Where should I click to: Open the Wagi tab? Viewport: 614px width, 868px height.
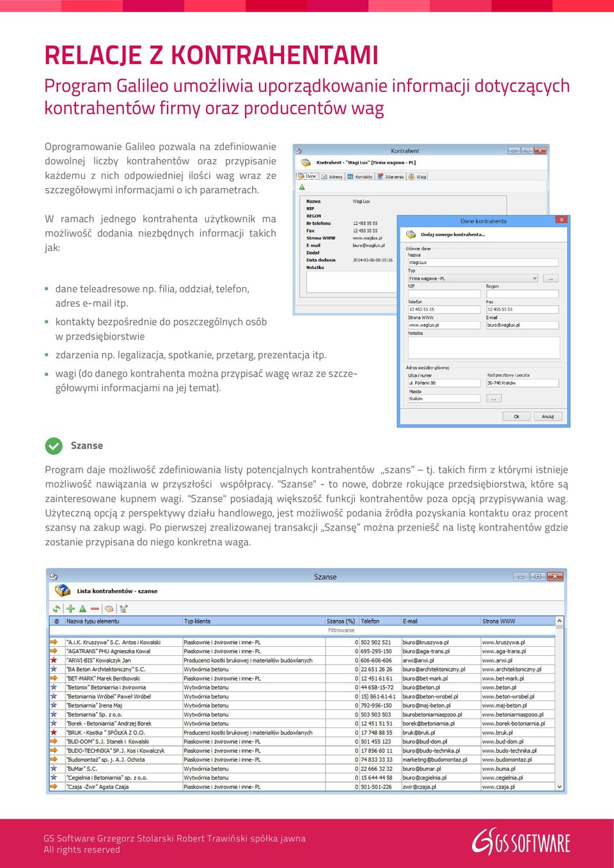tap(418, 176)
